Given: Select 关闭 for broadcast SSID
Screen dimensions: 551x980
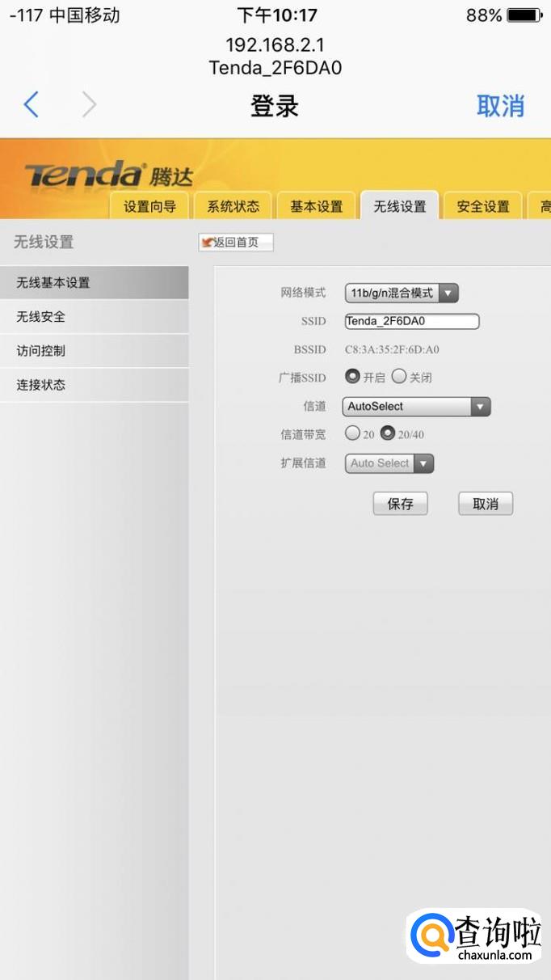Looking at the screenshot, I should tap(399, 377).
